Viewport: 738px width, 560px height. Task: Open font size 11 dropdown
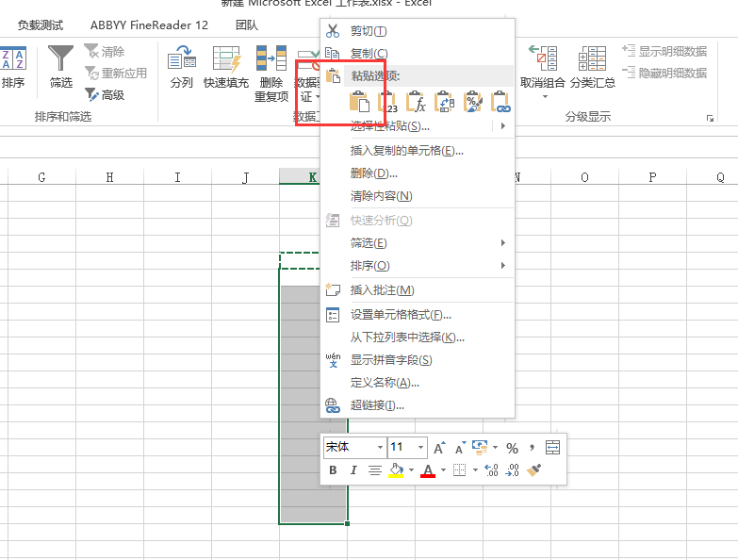pyautogui.click(x=420, y=448)
